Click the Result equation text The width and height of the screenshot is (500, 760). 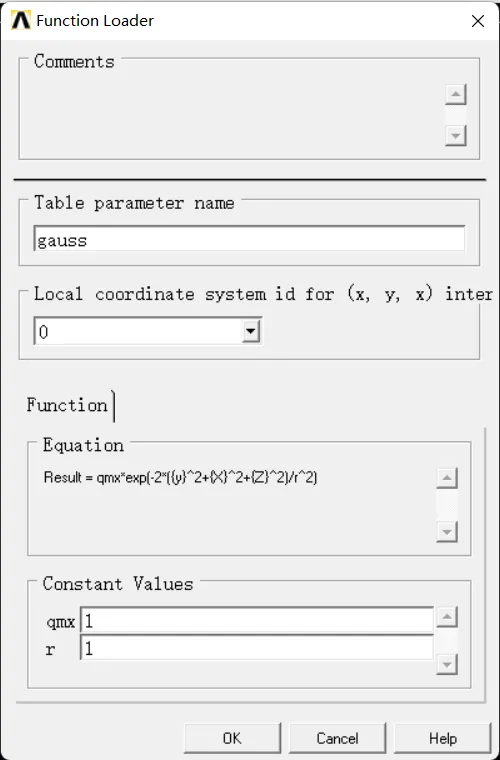tap(180, 478)
